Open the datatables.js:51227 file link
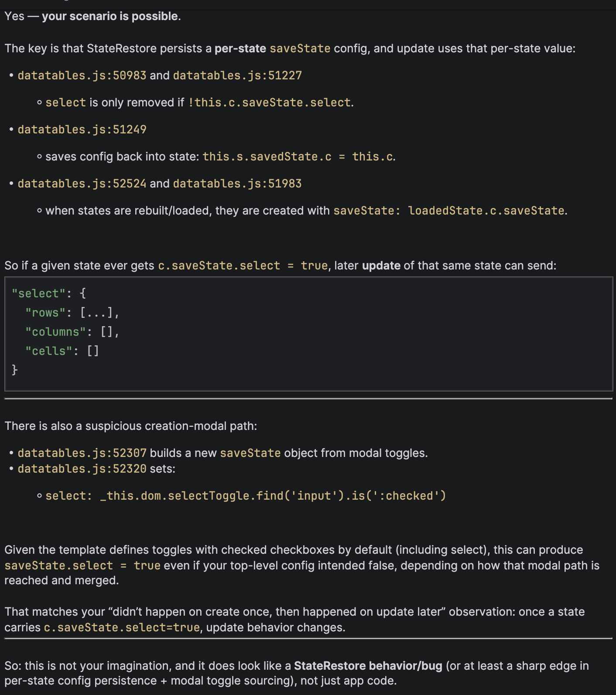 [x=237, y=75]
